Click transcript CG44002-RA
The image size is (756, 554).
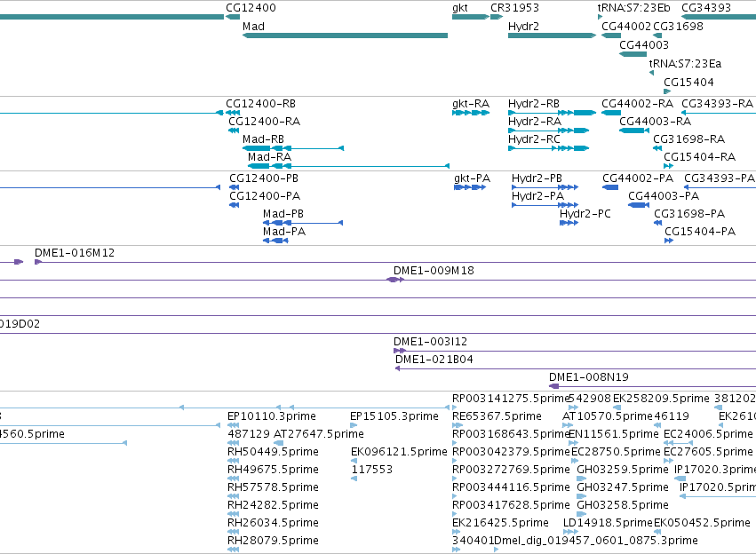click(611, 113)
